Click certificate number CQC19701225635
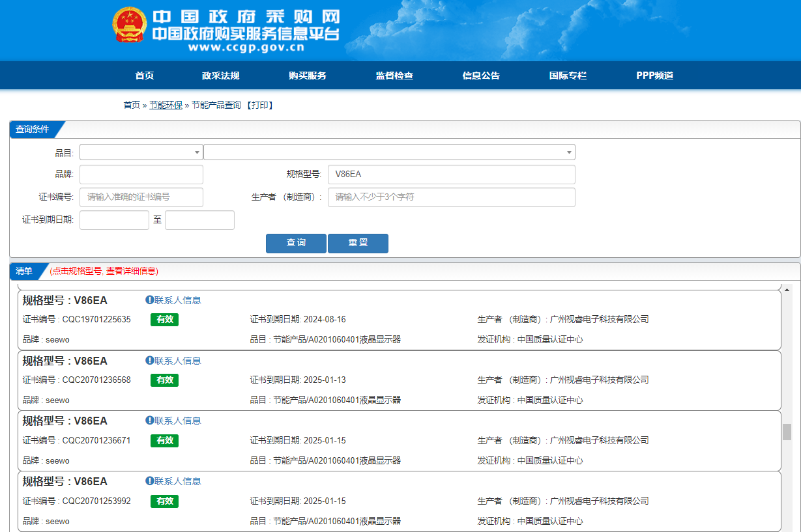This screenshot has width=801, height=532. [96, 319]
